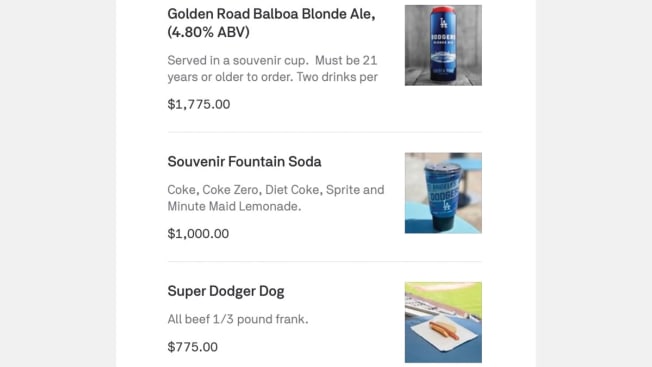Click the souvenir cup serving description text
This screenshot has height=367, width=652.
click(x=272, y=69)
